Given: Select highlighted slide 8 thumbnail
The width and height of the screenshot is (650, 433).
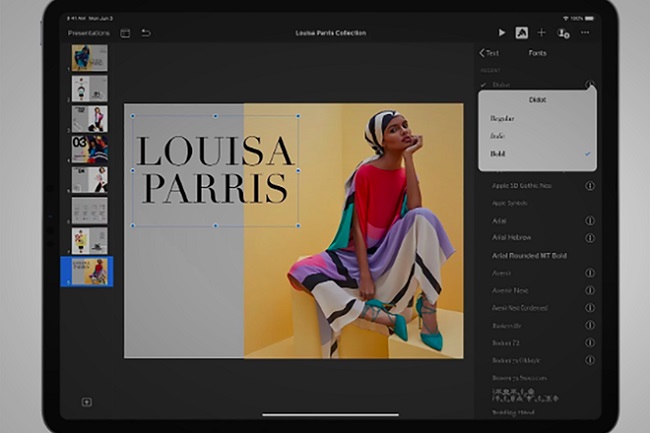Looking at the screenshot, I should click(x=90, y=271).
